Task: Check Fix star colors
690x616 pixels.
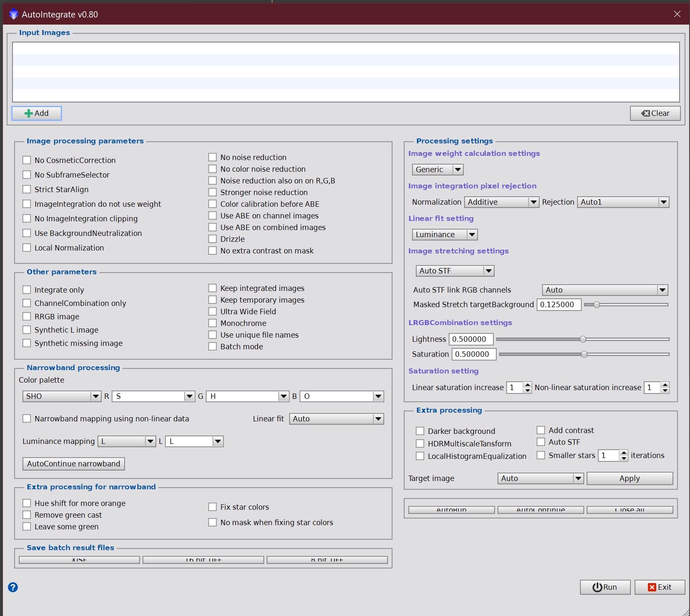Action: (x=212, y=507)
